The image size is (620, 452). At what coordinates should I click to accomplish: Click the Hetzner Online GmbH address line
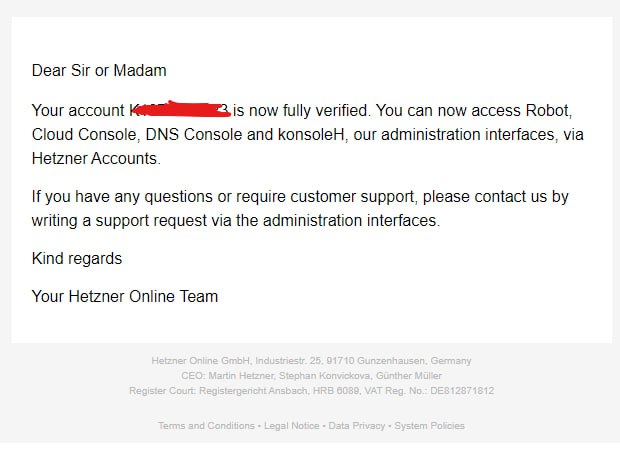pyautogui.click(x=311, y=361)
